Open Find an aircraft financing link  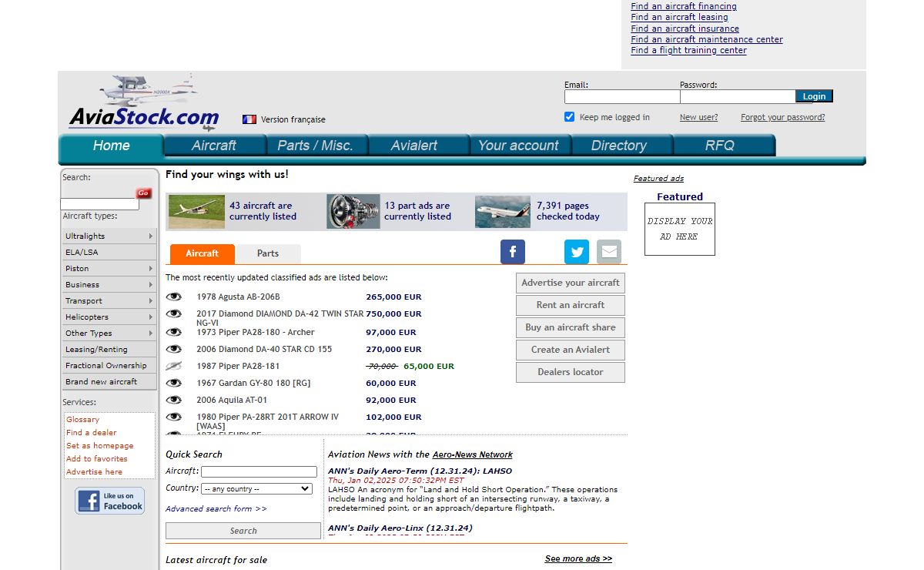(684, 6)
